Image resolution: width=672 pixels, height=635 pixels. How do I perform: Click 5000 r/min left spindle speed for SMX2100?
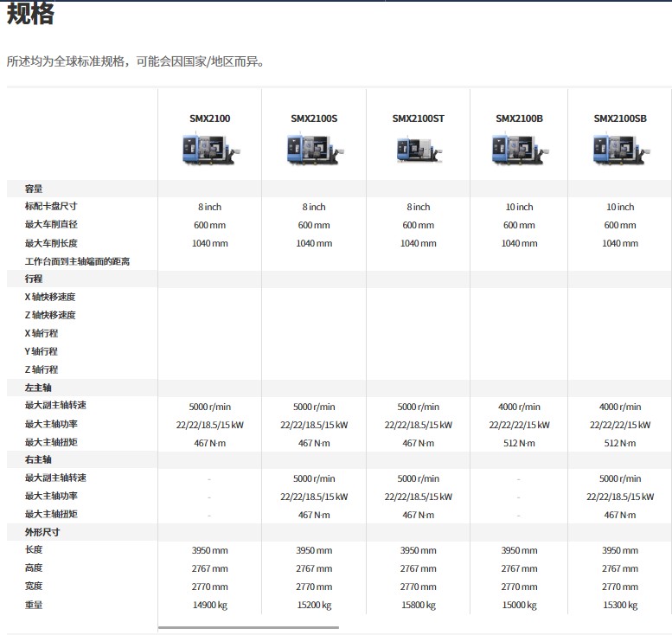tap(210, 407)
